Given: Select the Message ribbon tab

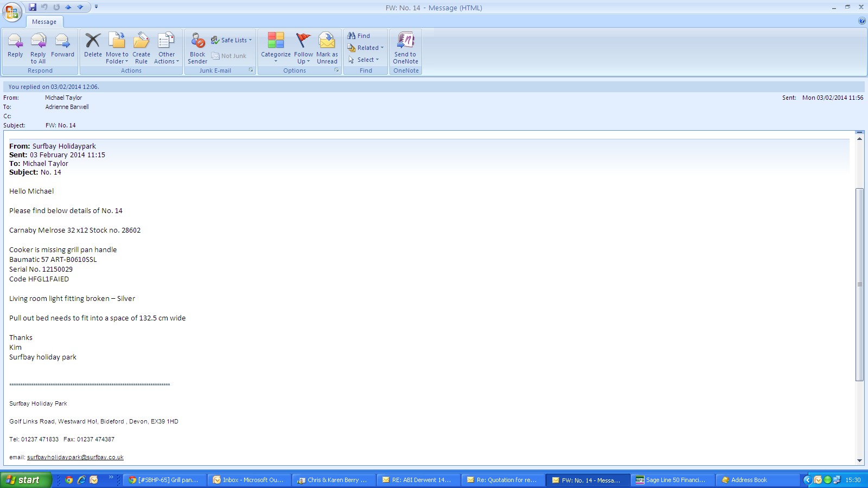Looking at the screenshot, I should pos(44,22).
